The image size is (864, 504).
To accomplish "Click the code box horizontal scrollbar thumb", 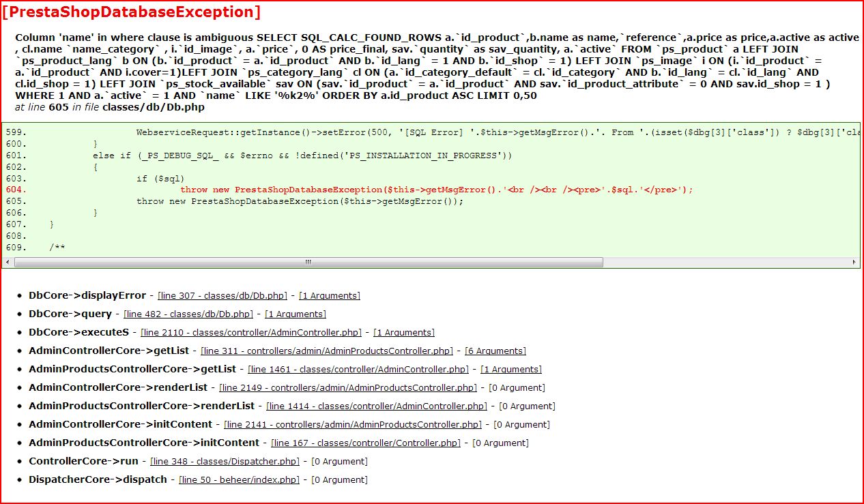I will (x=308, y=263).
